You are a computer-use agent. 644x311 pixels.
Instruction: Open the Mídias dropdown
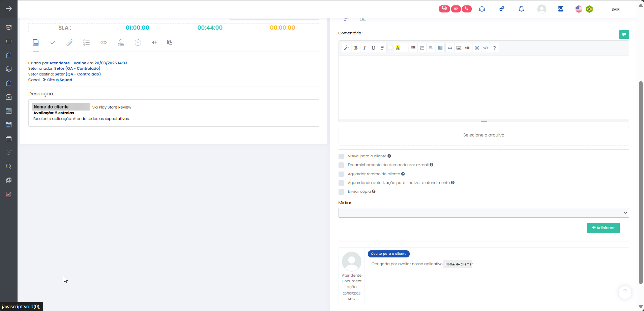pos(484,213)
